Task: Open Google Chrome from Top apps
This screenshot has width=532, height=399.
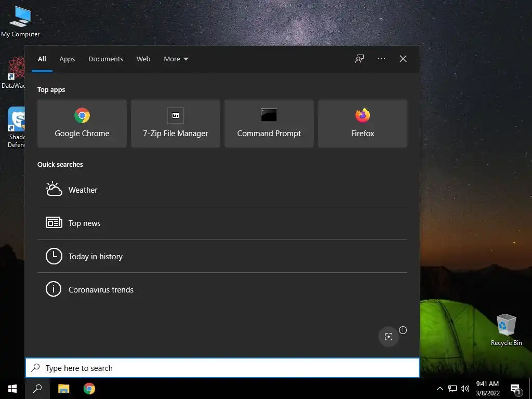Action: (82, 124)
